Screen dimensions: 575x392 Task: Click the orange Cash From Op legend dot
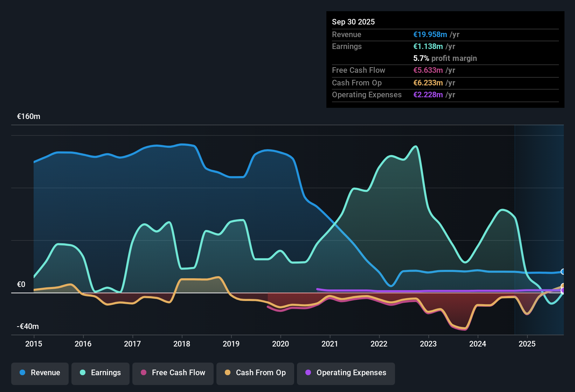coord(228,372)
